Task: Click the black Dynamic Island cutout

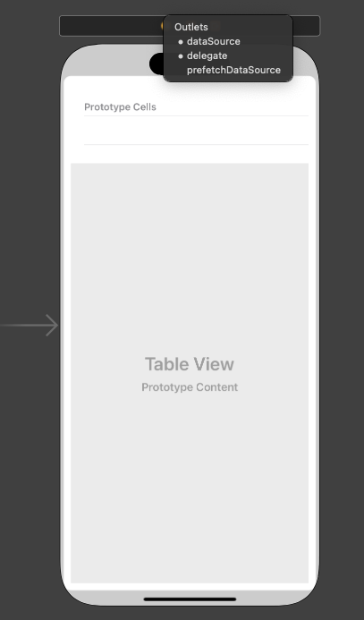Action: pyautogui.click(x=157, y=64)
